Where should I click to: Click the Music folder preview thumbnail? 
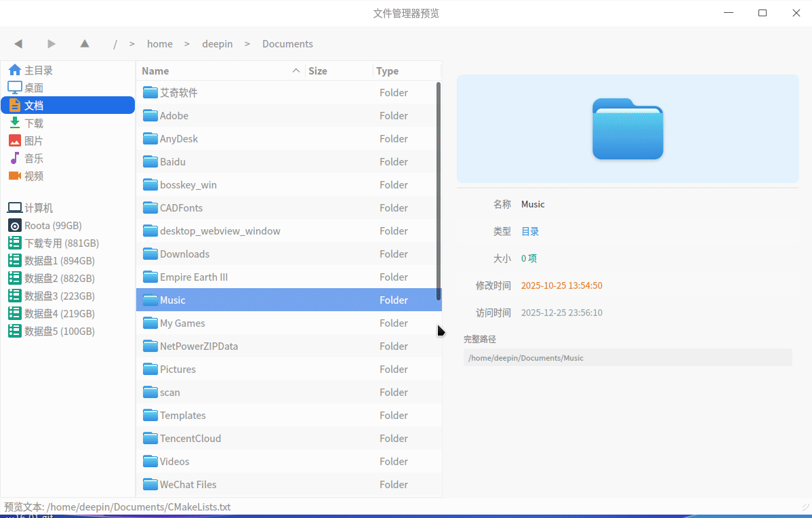click(628, 129)
